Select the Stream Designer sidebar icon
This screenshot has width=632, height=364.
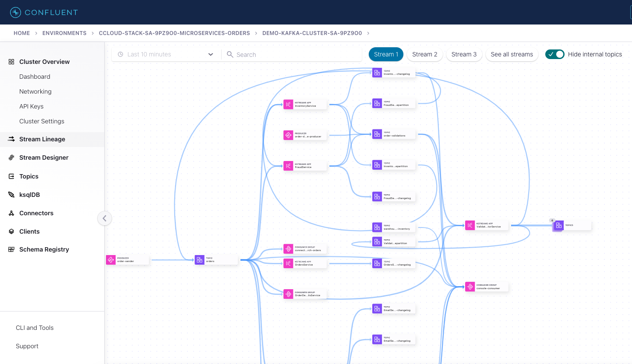click(12, 157)
